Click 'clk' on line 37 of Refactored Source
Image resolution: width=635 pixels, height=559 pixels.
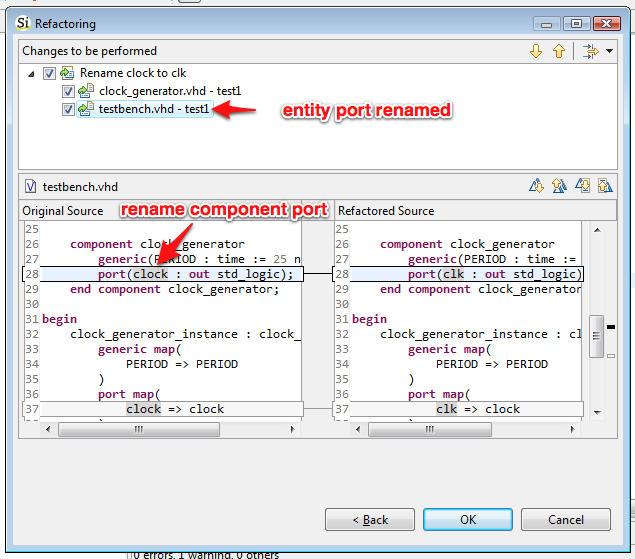click(446, 409)
